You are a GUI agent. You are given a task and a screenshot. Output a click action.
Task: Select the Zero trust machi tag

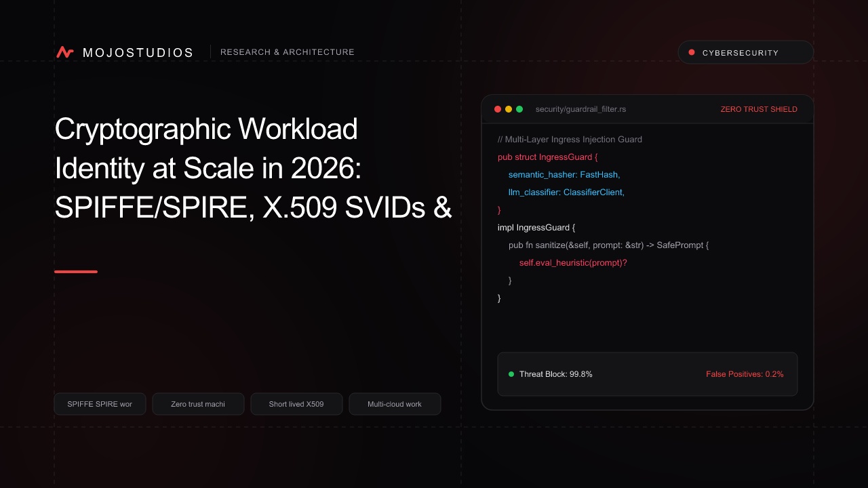(x=198, y=404)
